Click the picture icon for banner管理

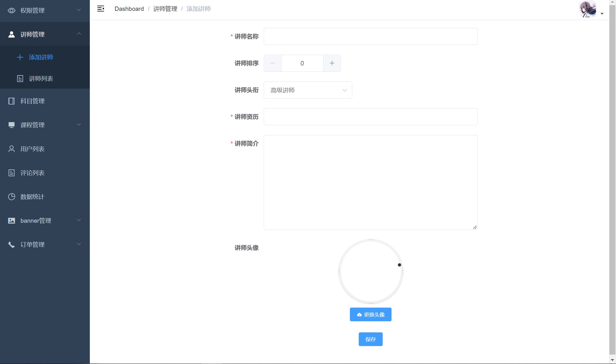[11, 221]
